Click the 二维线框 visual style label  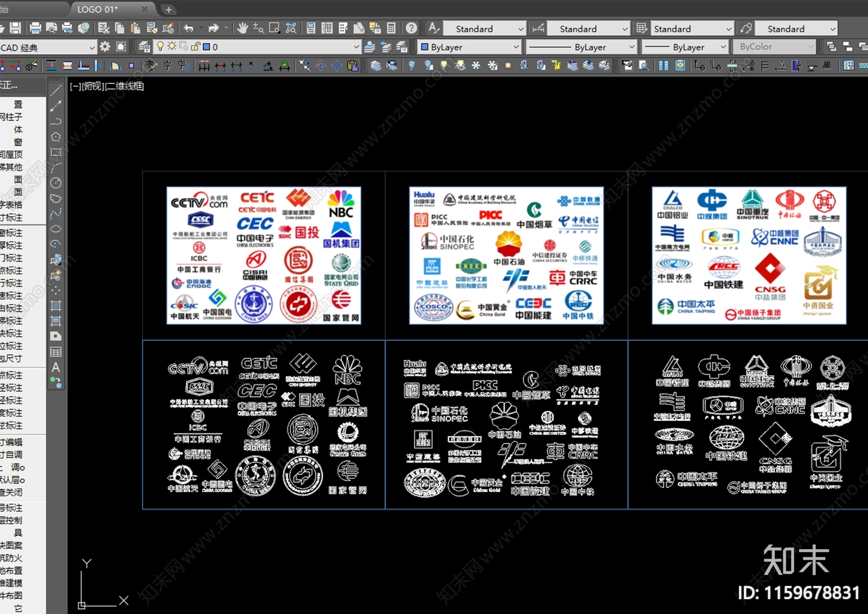tap(125, 86)
